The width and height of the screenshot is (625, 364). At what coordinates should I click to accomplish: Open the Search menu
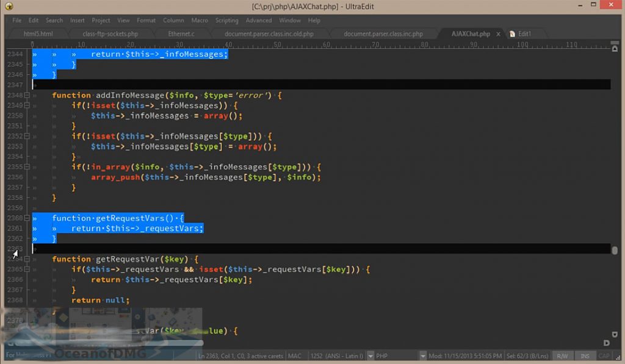tap(54, 20)
